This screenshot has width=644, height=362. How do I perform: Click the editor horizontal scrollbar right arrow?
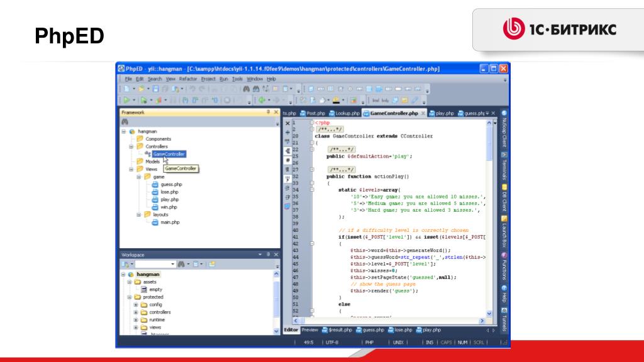(482, 321)
